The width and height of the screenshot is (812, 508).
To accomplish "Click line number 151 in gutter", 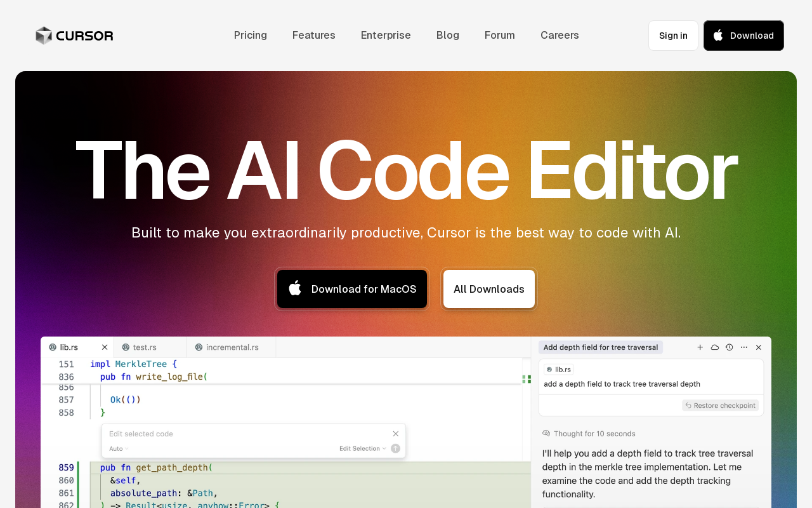I will tap(67, 364).
